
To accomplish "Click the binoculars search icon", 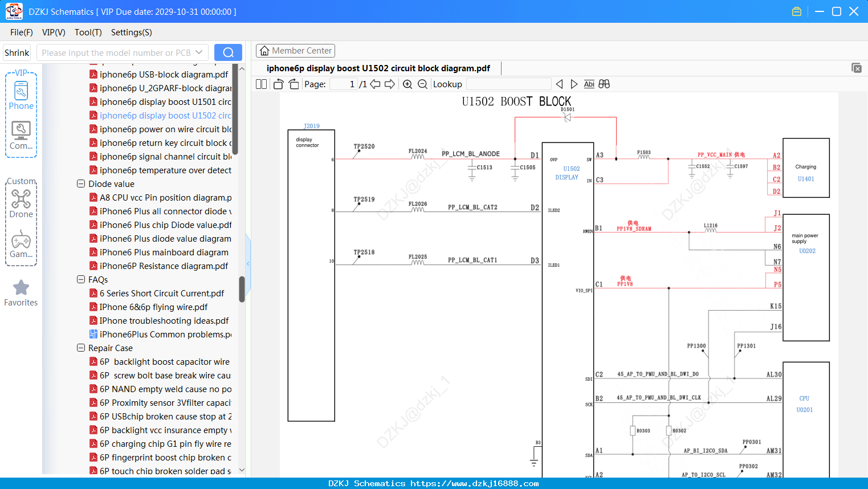I will 604,84.
